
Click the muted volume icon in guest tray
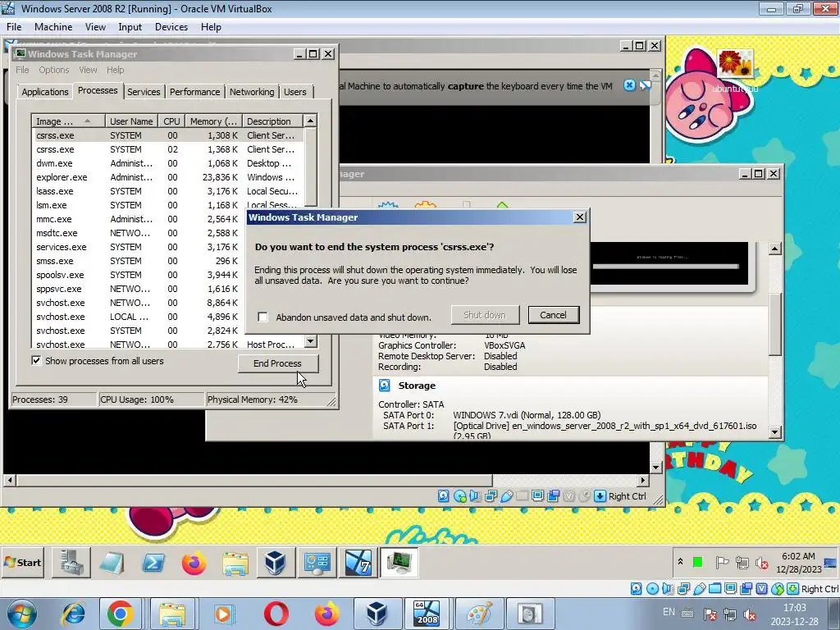(761, 563)
